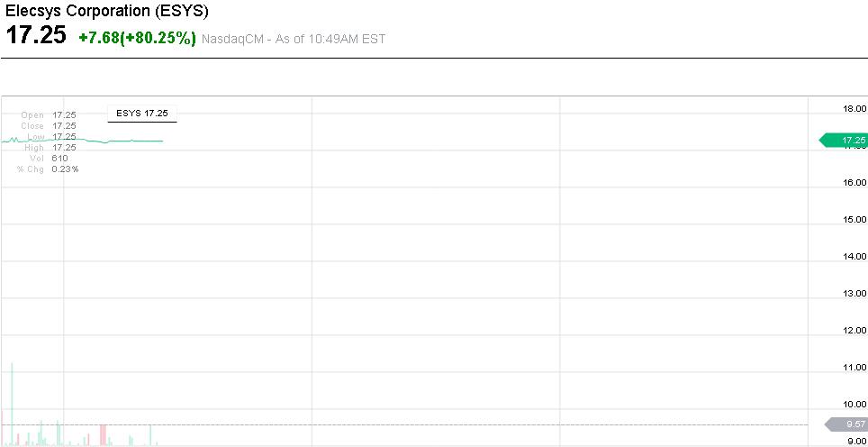
Task: Click the 11.00 price axis label
Action: pos(854,368)
